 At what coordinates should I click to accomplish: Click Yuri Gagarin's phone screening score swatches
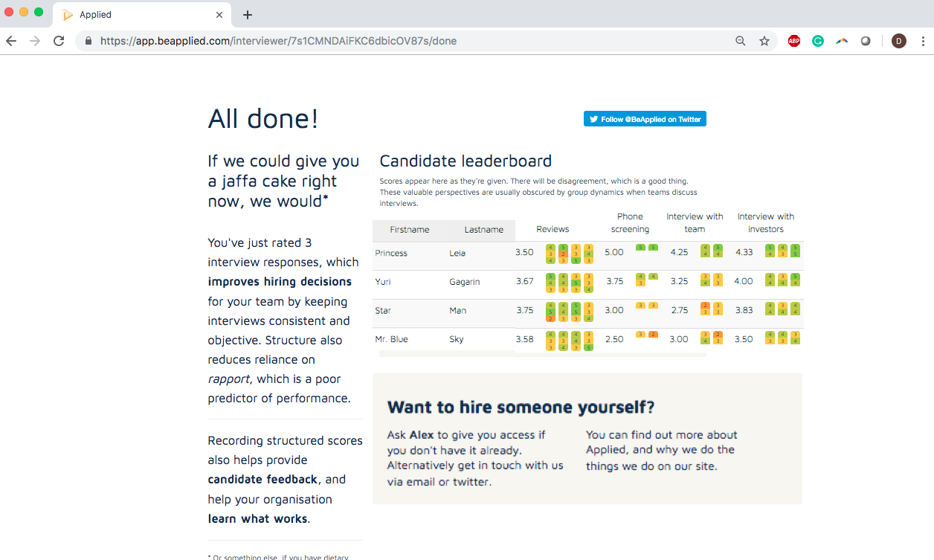tap(646, 280)
